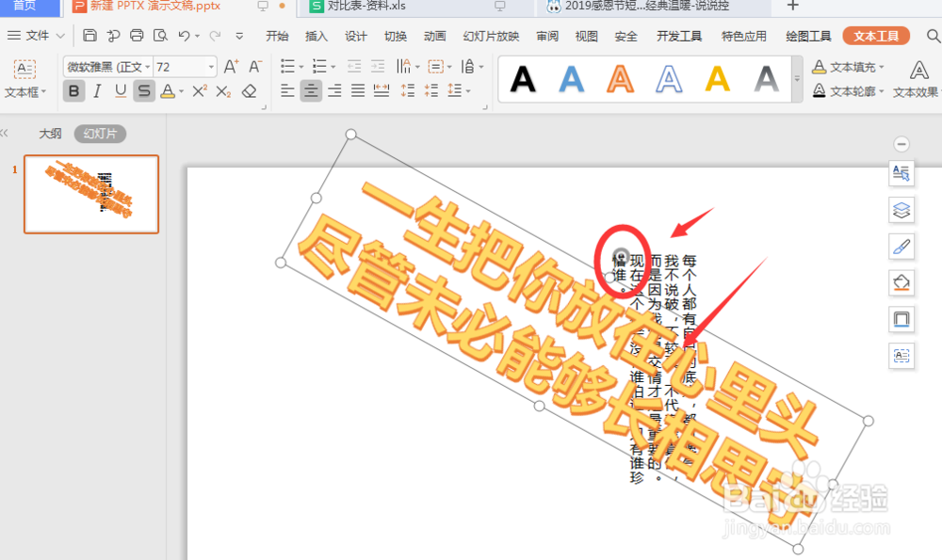942x560 pixels.
Task: Switch the panel to 幻灯片 slides view
Action: point(101,134)
